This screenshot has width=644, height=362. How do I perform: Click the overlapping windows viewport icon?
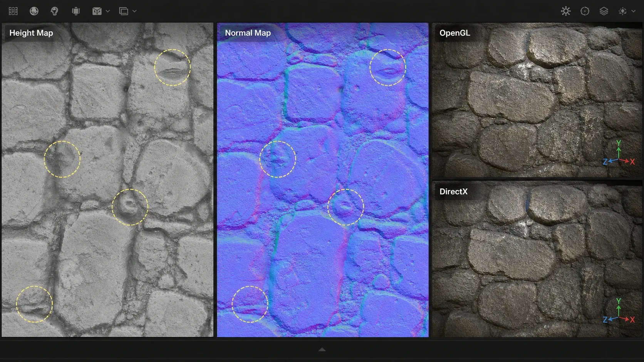coord(124,11)
